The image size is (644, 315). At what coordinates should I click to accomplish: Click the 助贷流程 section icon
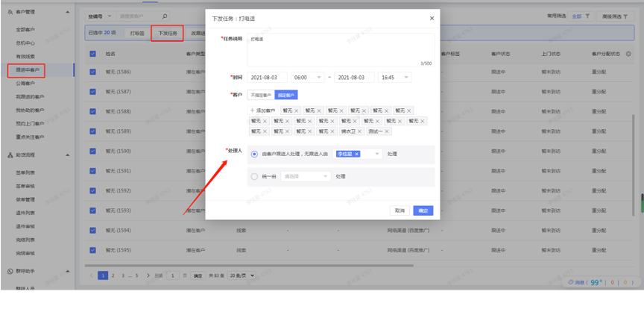coord(10,155)
